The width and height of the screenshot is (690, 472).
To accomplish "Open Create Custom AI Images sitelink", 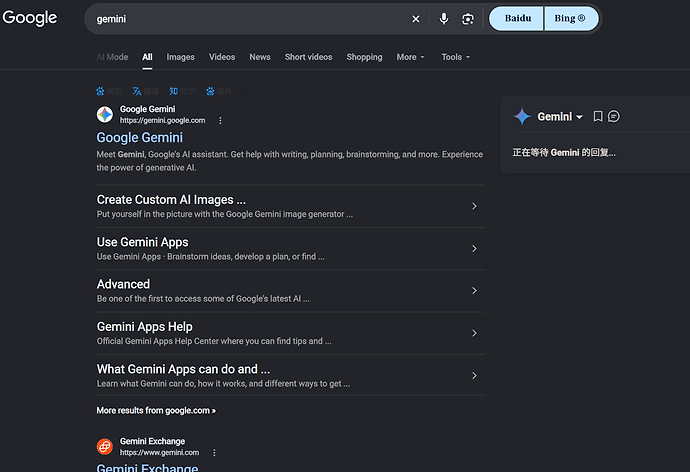I will (171, 200).
